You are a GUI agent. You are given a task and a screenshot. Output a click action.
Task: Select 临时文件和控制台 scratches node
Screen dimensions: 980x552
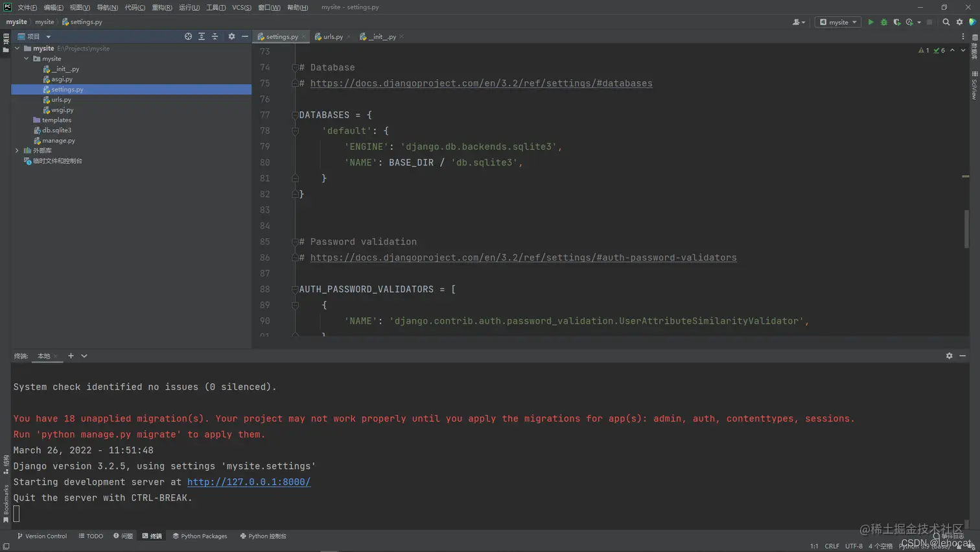point(57,161)
